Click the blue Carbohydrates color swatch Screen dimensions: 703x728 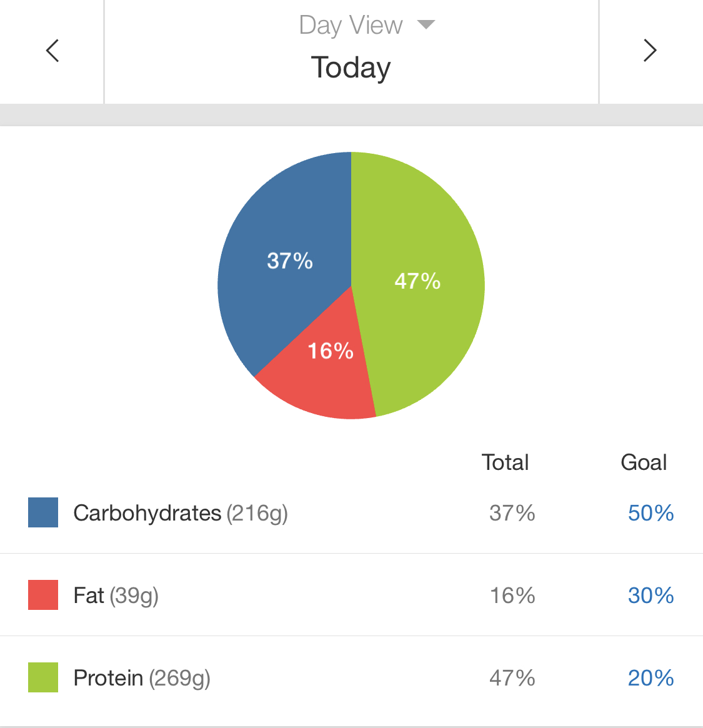(x=43, y=512)
